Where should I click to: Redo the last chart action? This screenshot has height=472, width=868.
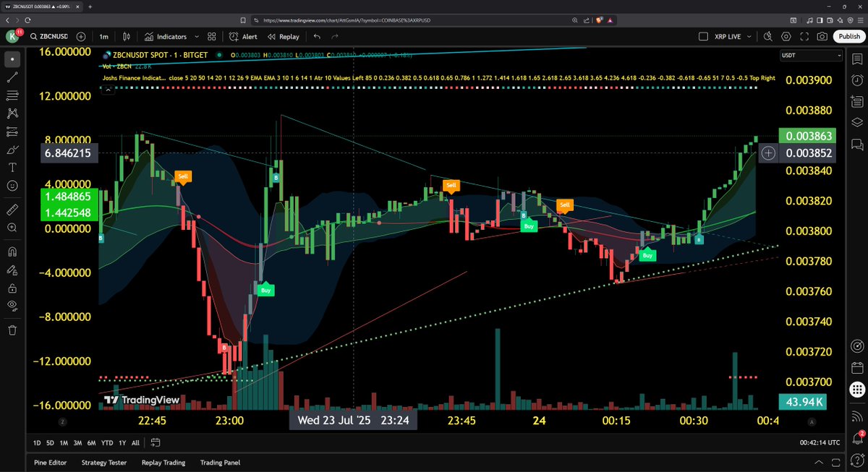[336, 36]
